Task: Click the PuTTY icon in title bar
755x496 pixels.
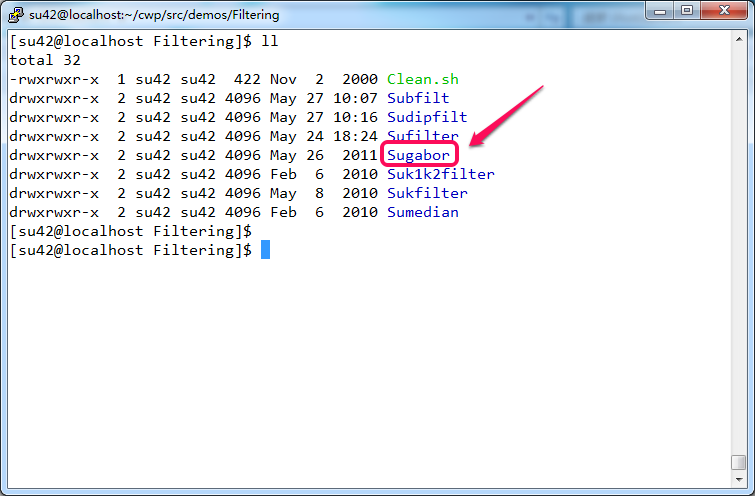Action: [16, 14]
